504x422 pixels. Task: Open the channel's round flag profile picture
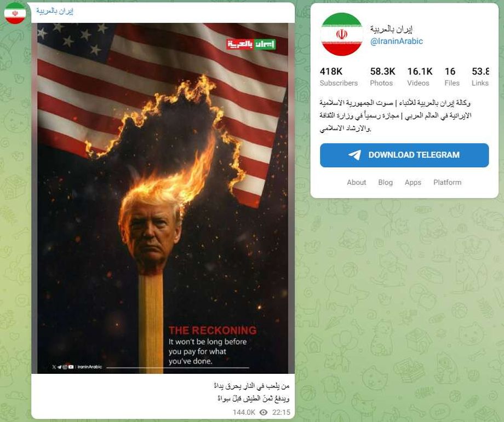(341, 34)
